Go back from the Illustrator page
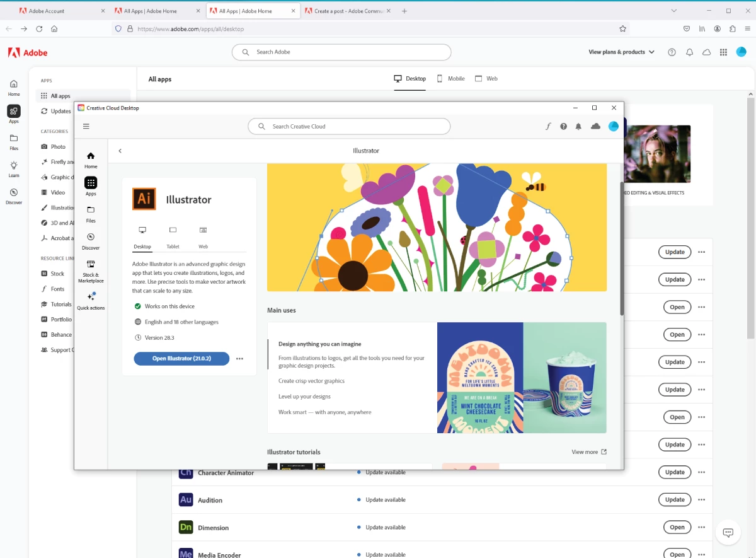The height and width of the screenshot is (558, 756). coord(120,151)
